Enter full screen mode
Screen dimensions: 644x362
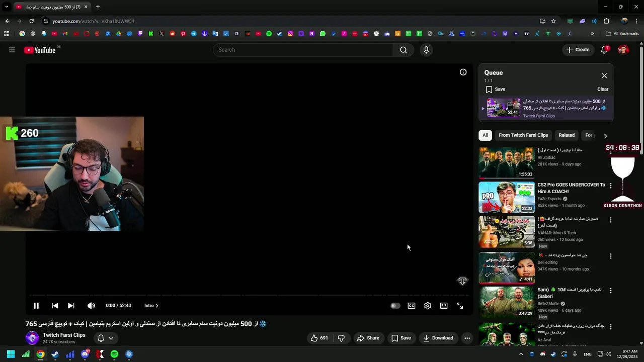(x=460, y=306)
